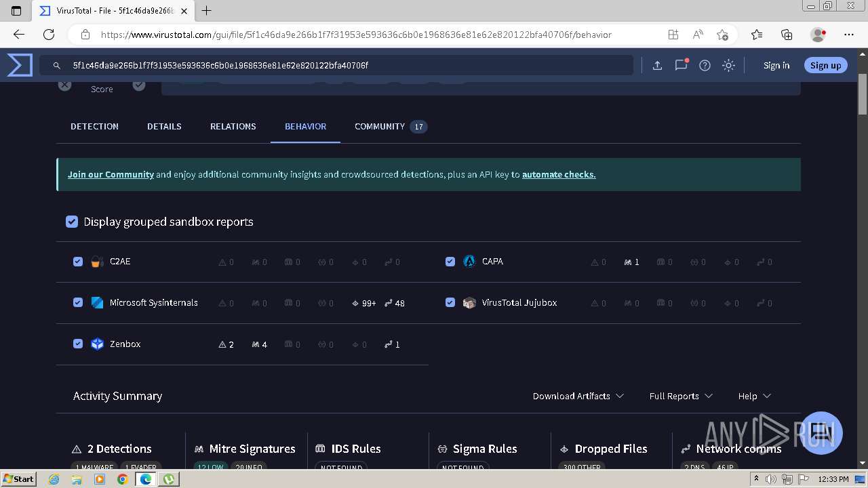Viewport: 868px width, 488px height.
Task: Open the apps grid icon in address bar
Action: tap(673, 34)
